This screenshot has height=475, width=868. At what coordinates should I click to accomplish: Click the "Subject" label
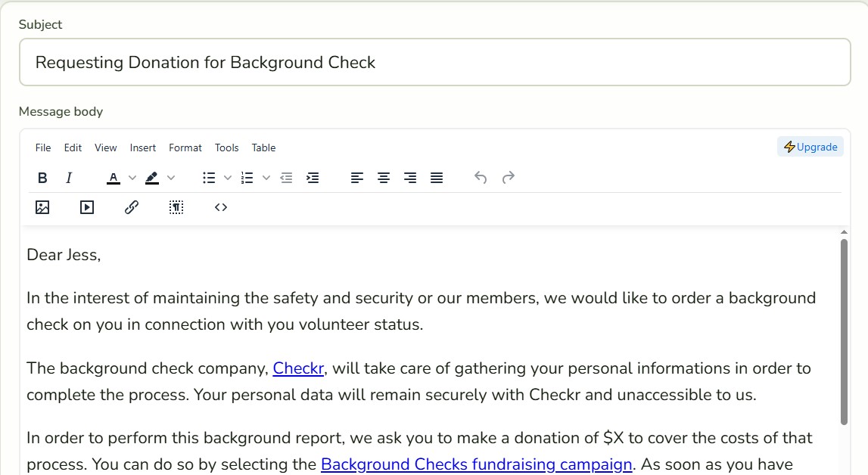(40, 24)
